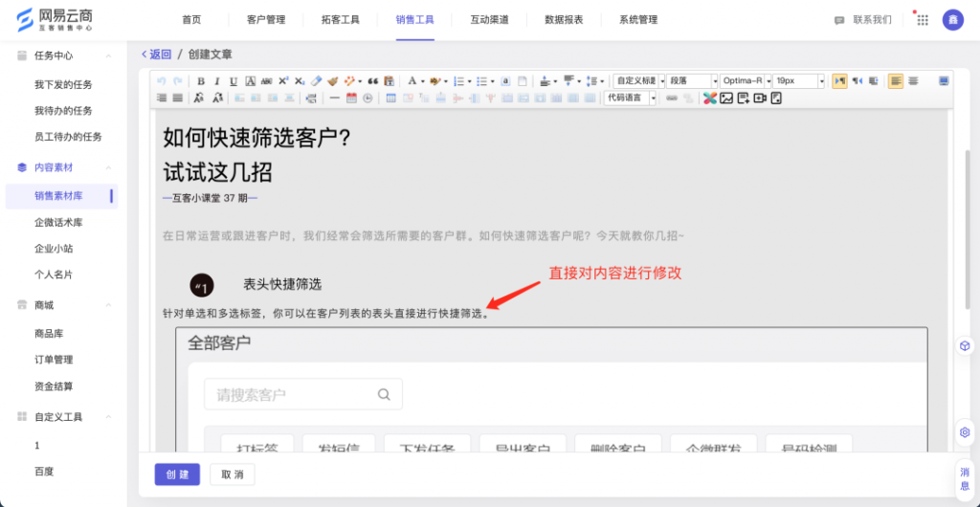Apply subscript formatting
The height and width of the screenshot is (507, 980).
(300, 81)
